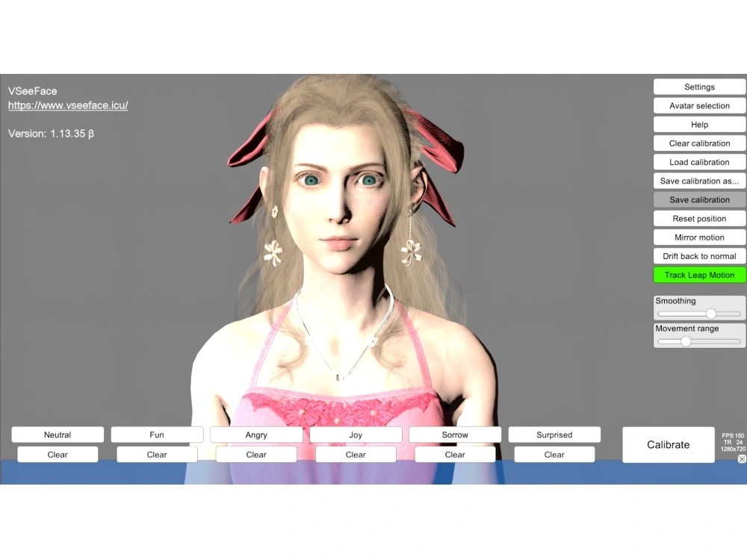Click the 1280x720 resolution text
This screenshot has height=560, width=747.
pyautogui.click(x=733, y=449)
